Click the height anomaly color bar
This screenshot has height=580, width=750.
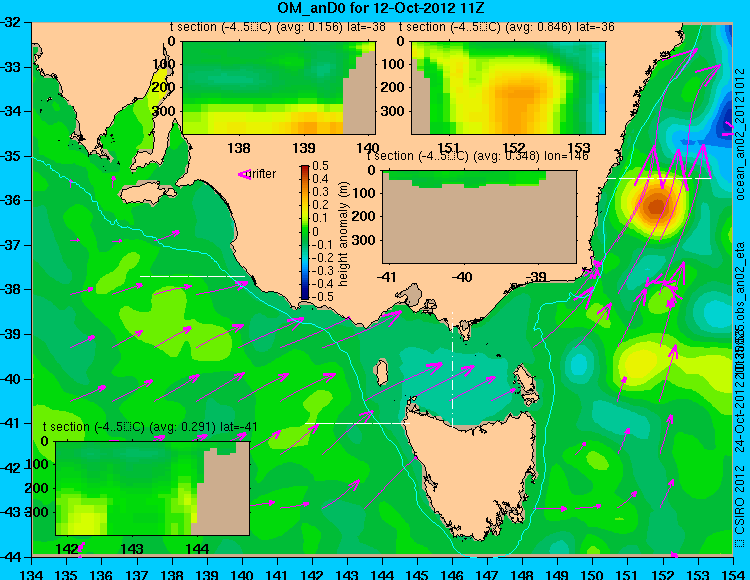(305, 232)
